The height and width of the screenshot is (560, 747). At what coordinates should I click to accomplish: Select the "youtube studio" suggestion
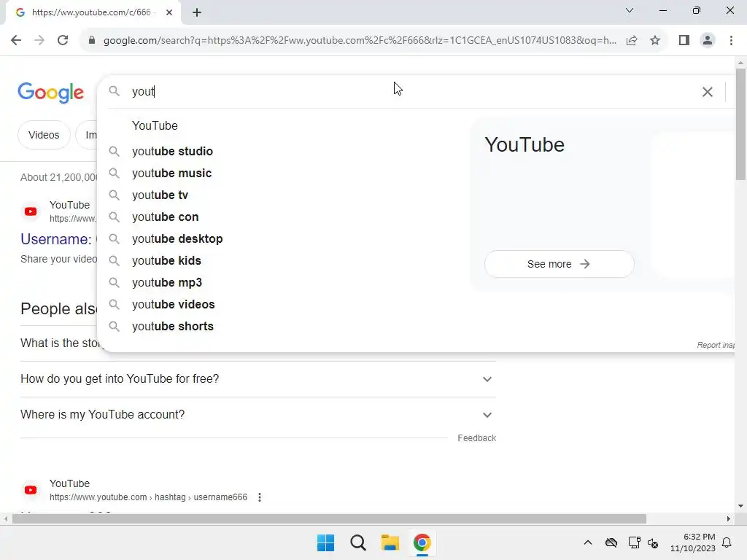(x=172, y=152)
